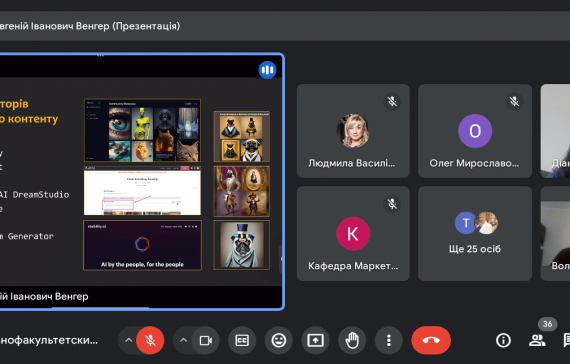Click the four framed pug portraits image
The image size is (570, 364).
[241, 136]
